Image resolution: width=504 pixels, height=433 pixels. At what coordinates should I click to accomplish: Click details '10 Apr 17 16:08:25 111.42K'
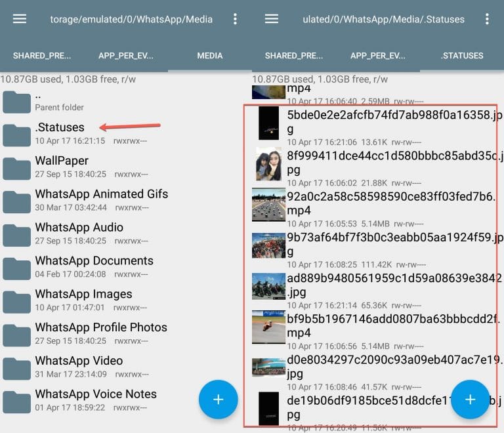[356, 264]
